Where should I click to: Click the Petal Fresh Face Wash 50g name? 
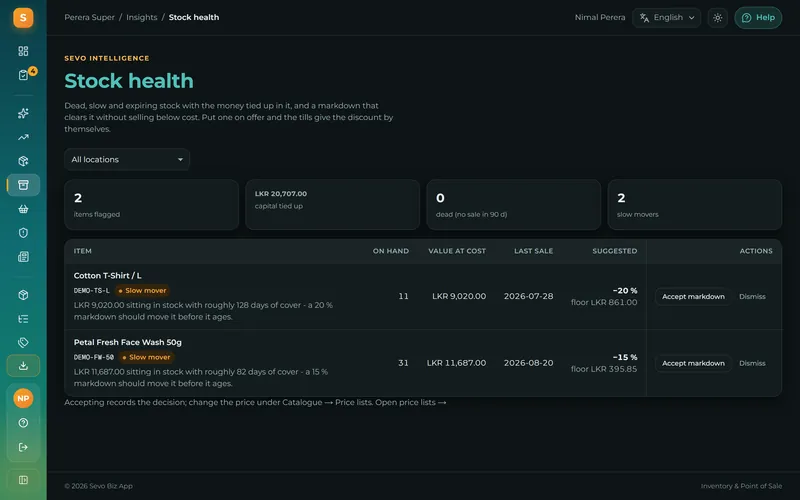(x=128, y=342)
